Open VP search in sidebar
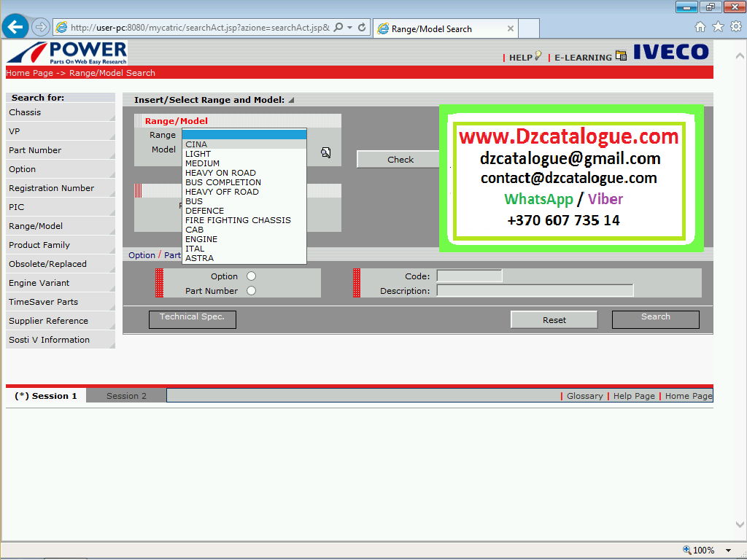This screenshot has height=560, width=747. 61,131
